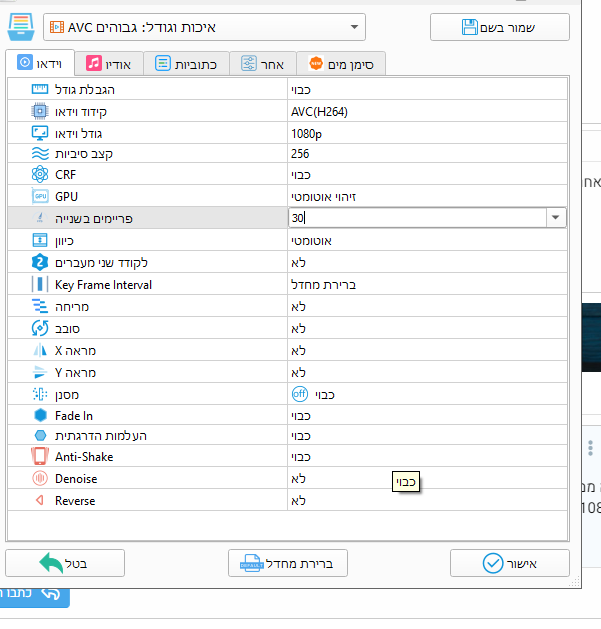
Task: Click the Denoise icon
Action: coord(40,478)
